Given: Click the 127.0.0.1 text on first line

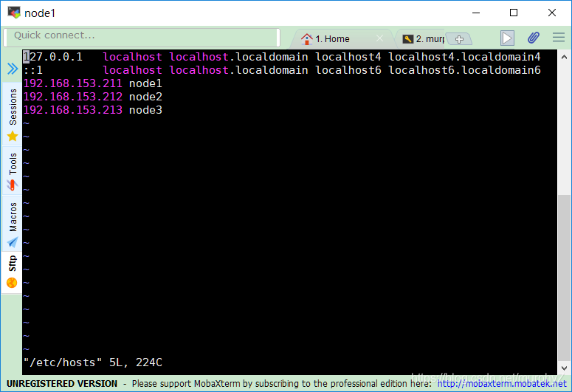Looking at the screenshot, I should pyautogui.click(x=53, y=57).
